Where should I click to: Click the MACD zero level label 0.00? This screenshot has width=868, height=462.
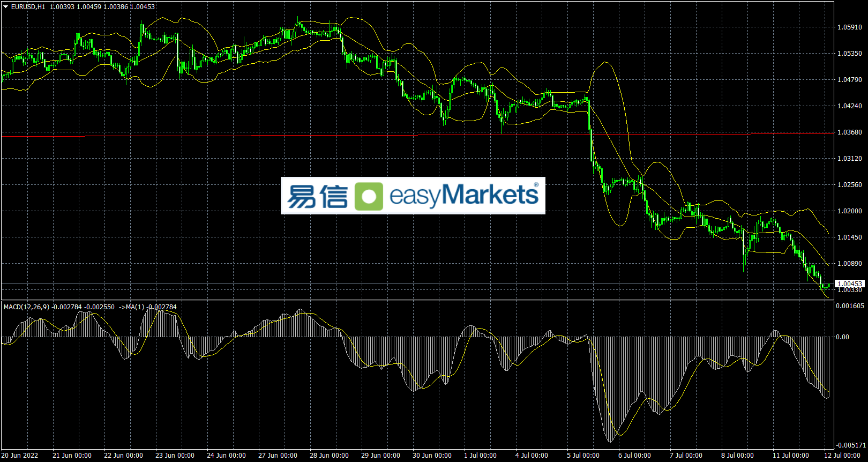pos(843,337)
